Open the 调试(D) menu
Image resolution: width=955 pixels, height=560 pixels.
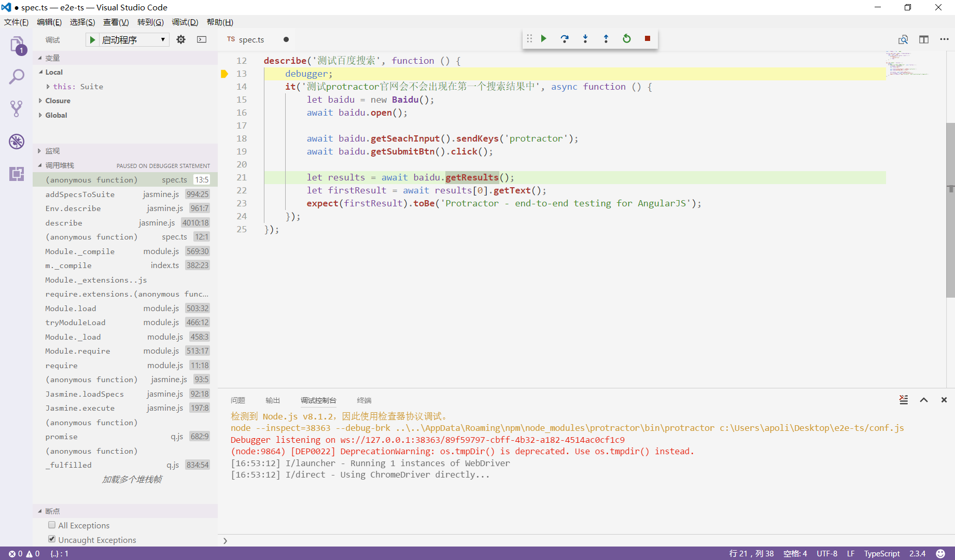pos(185,22)
